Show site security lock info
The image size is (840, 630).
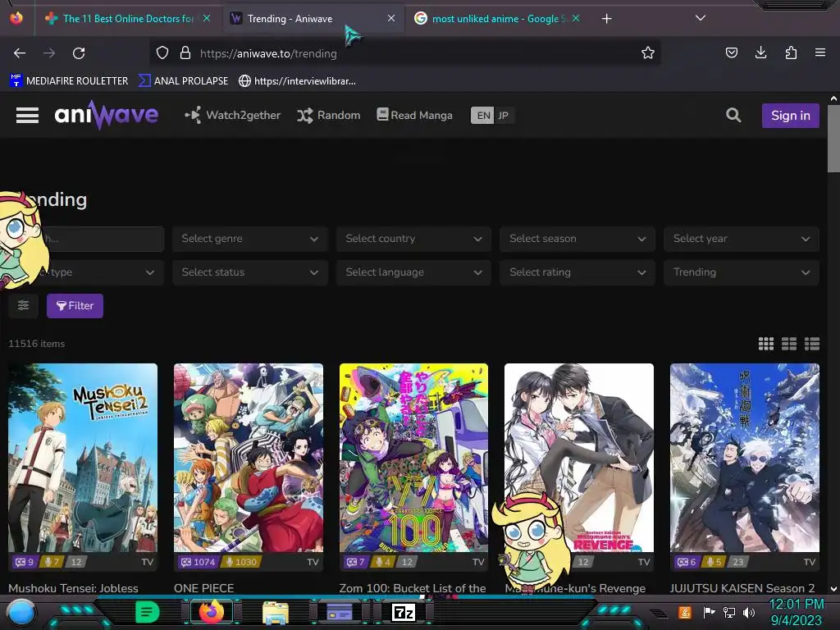(185, 52)
